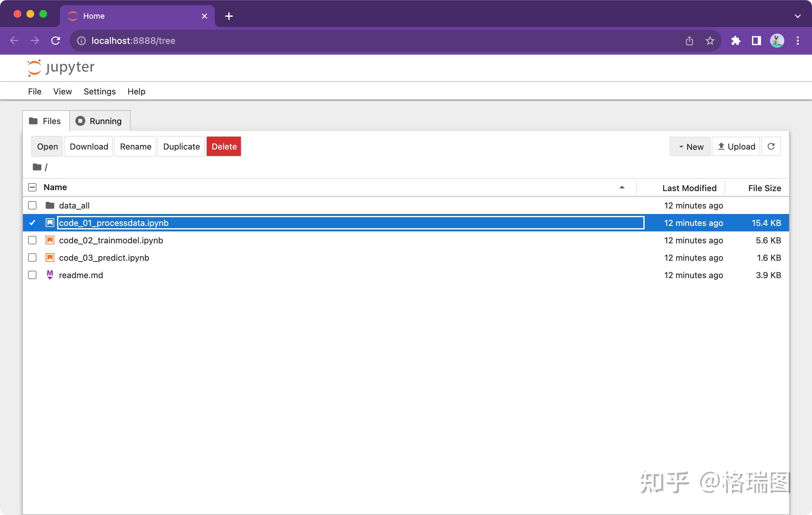Tick the checkbox next to readme.md
This screenshot has height=515, width=812.
(32, 275)
